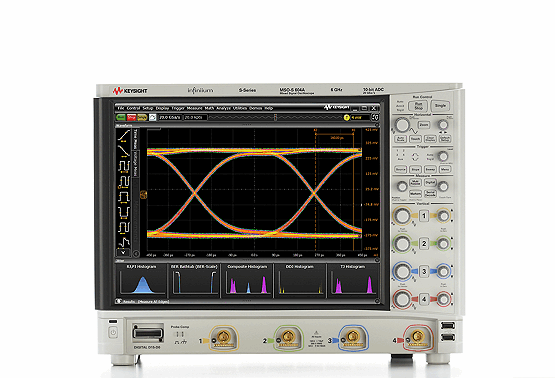This screenshot has height=378, width=555.
Task: Click the green Run button in toolbar
Action: click(x=121, y=118)
